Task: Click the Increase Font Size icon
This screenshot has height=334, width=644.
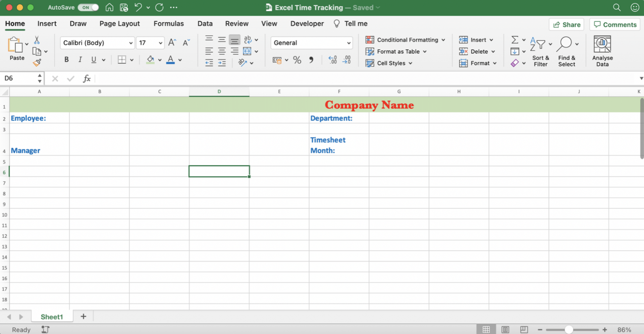Action: (172, 43)
